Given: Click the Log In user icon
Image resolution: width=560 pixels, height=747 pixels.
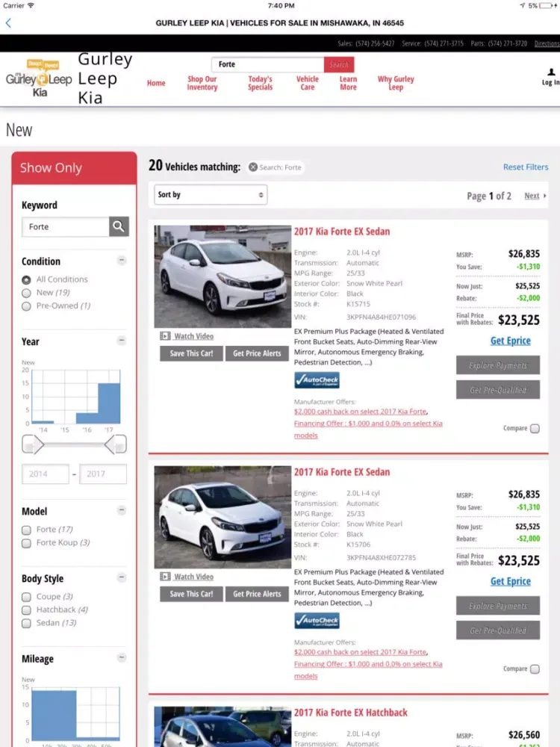Looking at the screenshot, I should click(x=551, y=72).
